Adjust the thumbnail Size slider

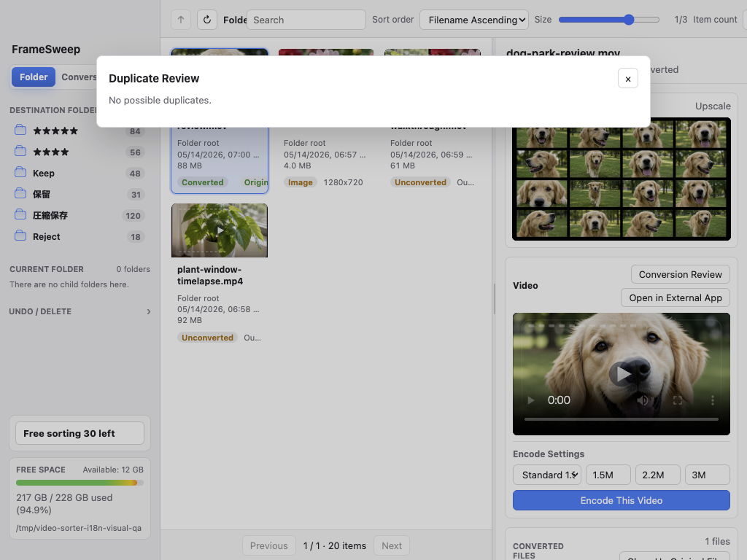609,20
